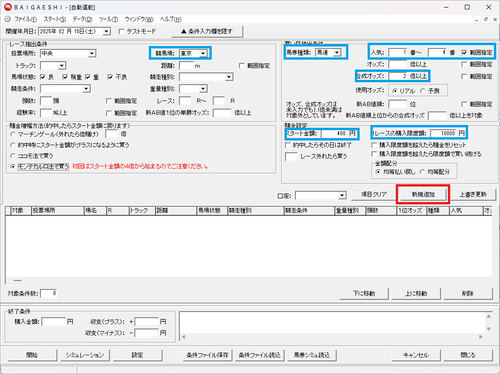Click the small icon left of ファイル menu

tap(7, 19)
